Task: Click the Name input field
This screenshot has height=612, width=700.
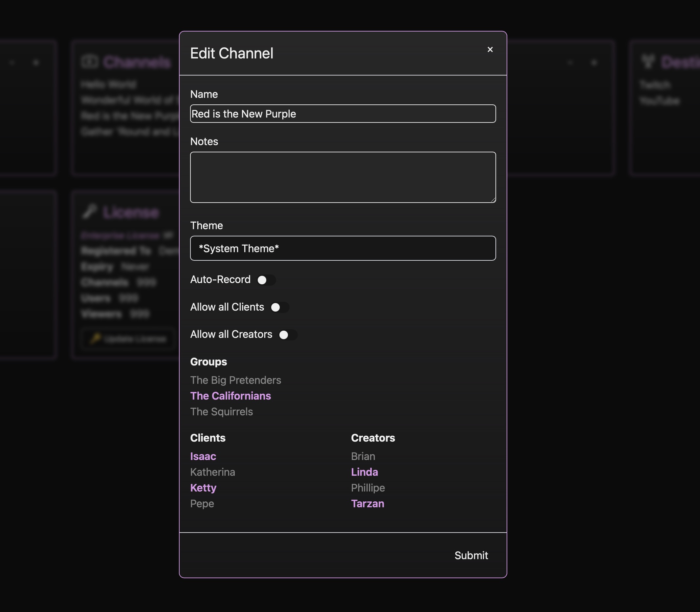Action: tap(342, 114)
